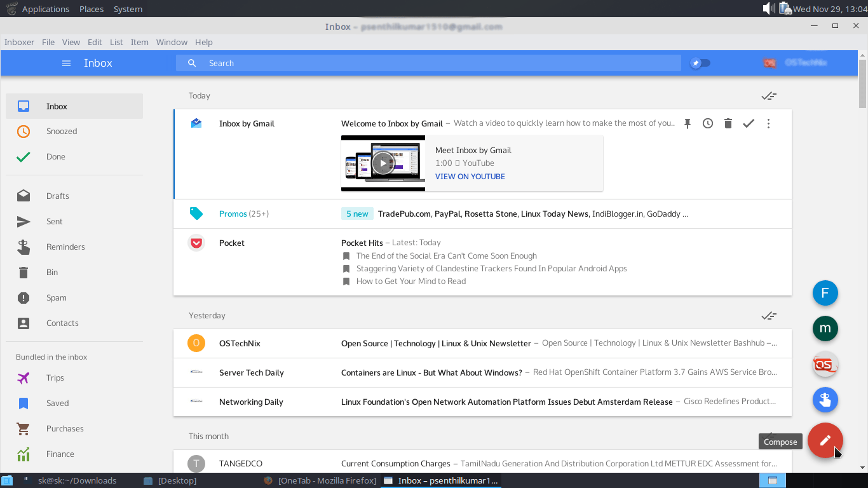Image resolution: width=868 pixels, height=488 pixels.
Task: Sweep all Yesterday emails as done
Action: pos(769,316)
